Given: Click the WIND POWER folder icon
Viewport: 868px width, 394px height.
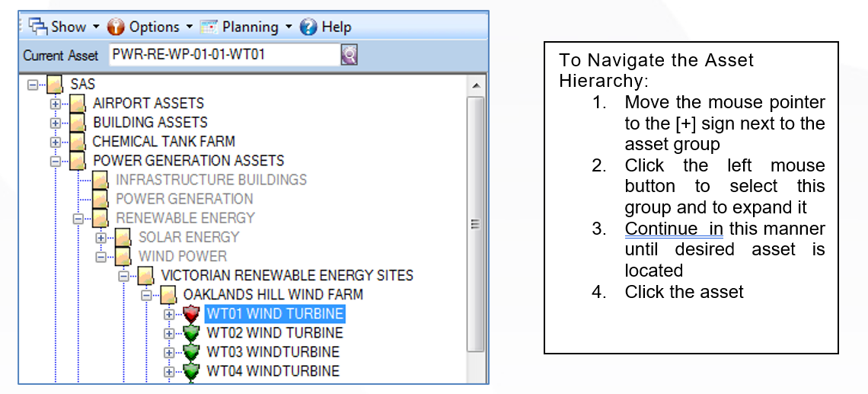Looking at the screenshot, I should (x=123, y=257).
